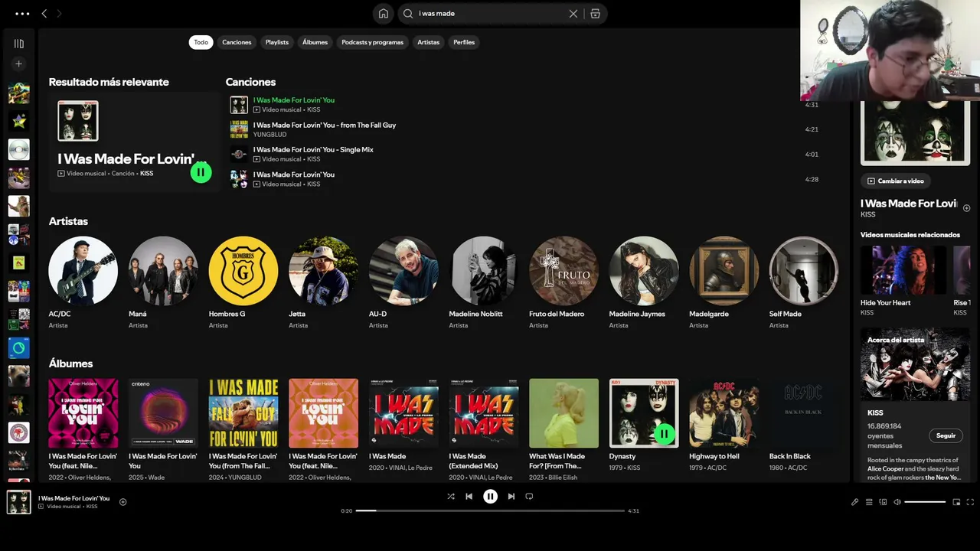Open Madeline Noblitt artist profile
Image resolution: width=980 pixels, height=551 pixels.
click(483, 271)
